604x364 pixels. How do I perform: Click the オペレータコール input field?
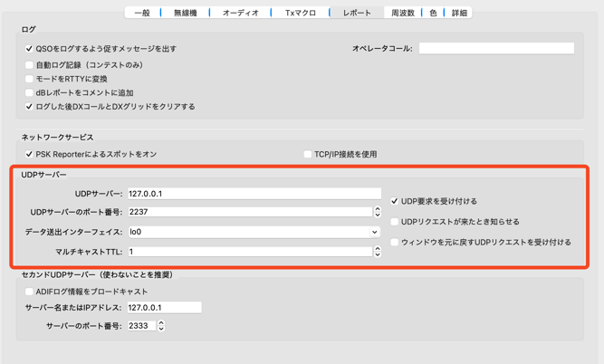click(x=496, y=48)
